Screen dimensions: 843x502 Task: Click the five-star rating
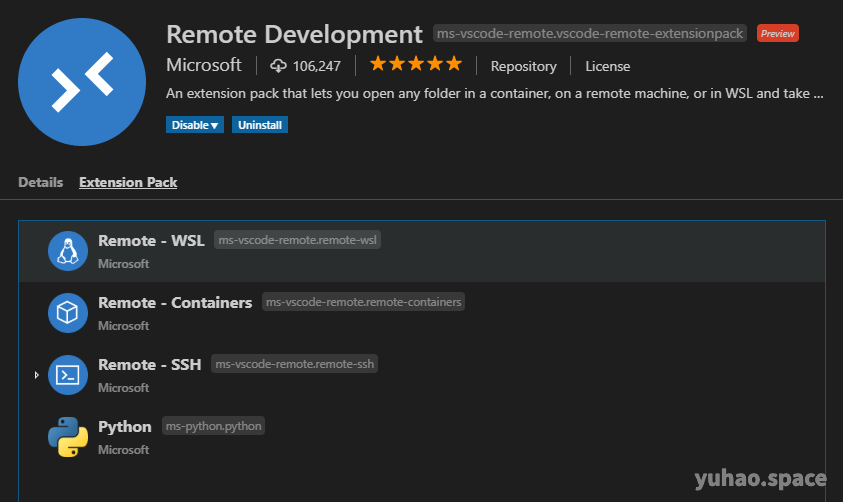416,64
